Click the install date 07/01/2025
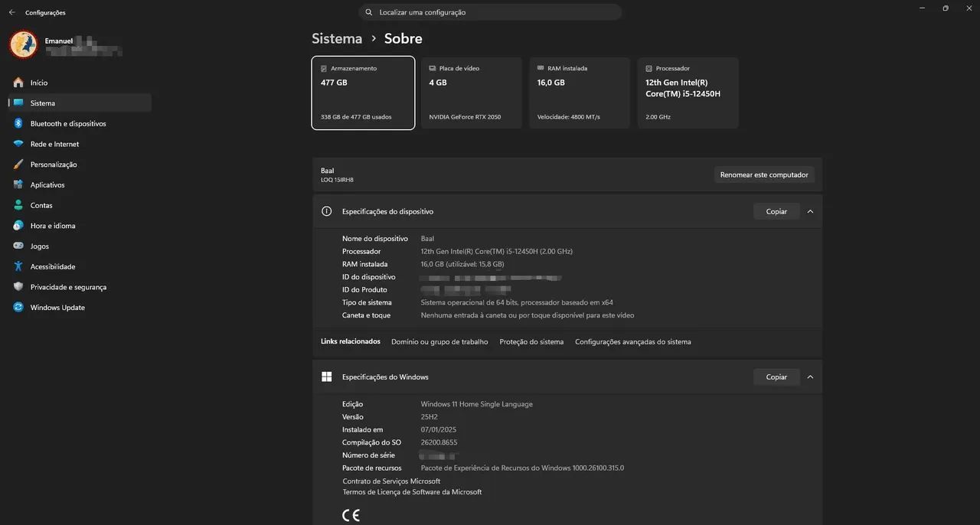980x525 pixels. coord(439,430)
